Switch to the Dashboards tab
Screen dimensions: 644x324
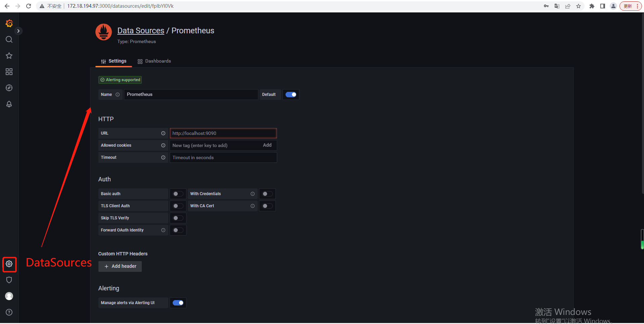coord(154,61)
